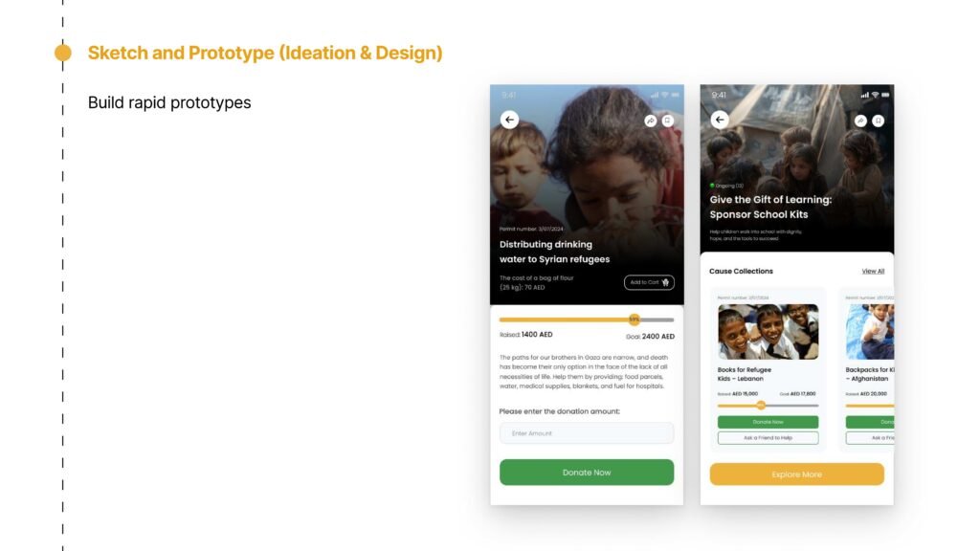Tap back arrow on water donation screen
The width and height of the screenshot is (980, 551).
pyautogui.click(x=510, y=120)
